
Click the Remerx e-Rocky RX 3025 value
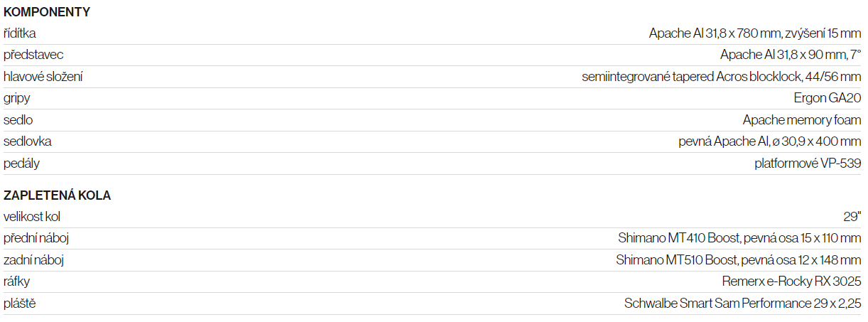[791, 281]
